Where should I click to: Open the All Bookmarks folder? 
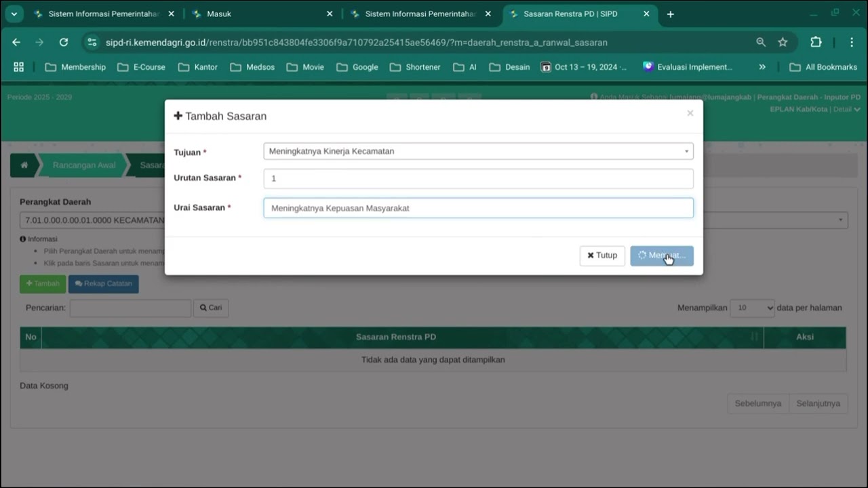coord(823,67)
